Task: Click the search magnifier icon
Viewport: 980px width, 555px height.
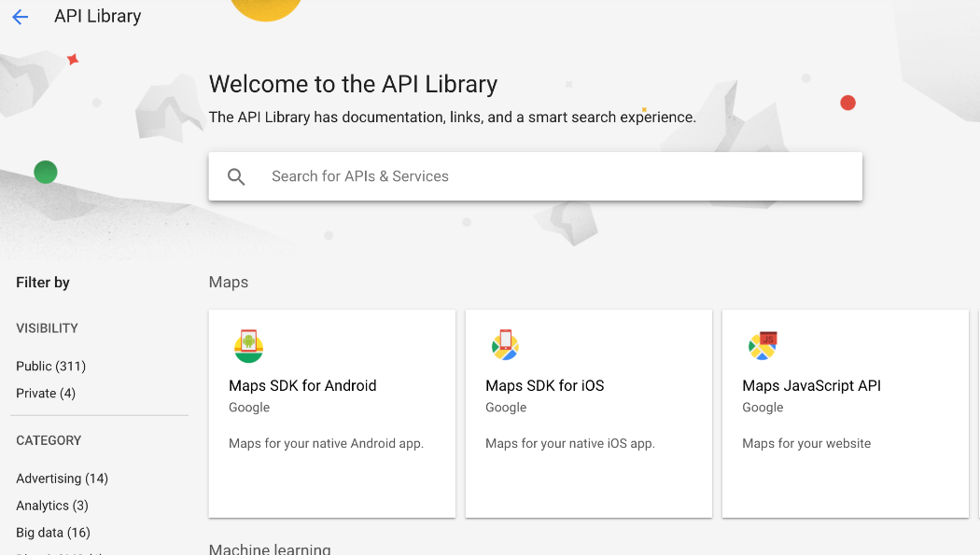Action: (x=236, y=175)
